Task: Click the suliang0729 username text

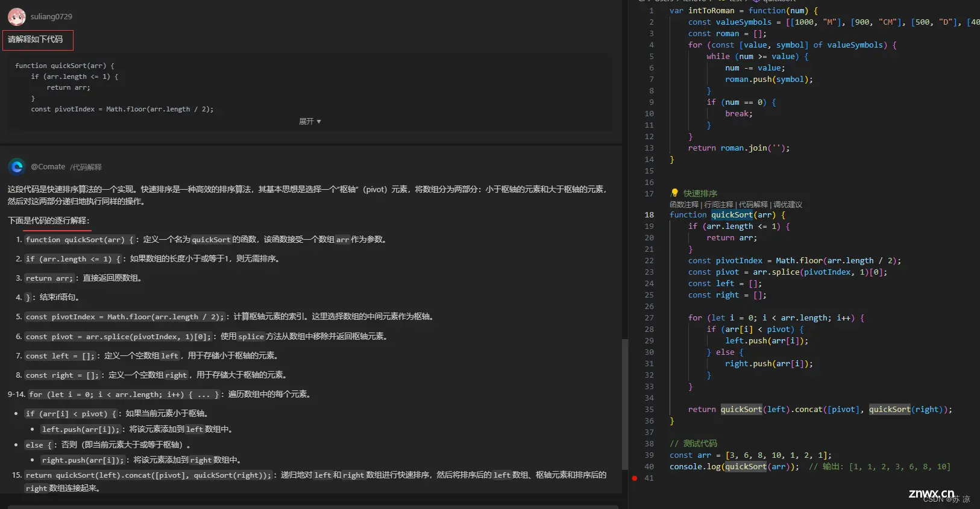Action: pos(51,16)
